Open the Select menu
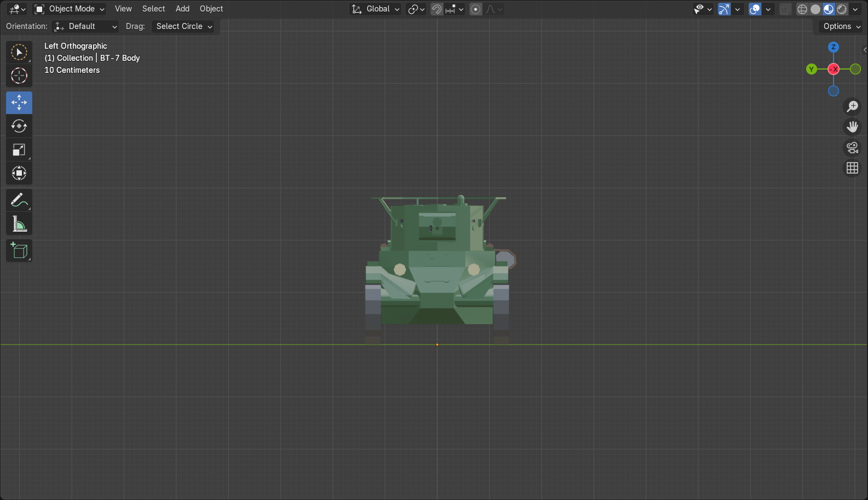868x500 pixels. click(x=153, y=9)
